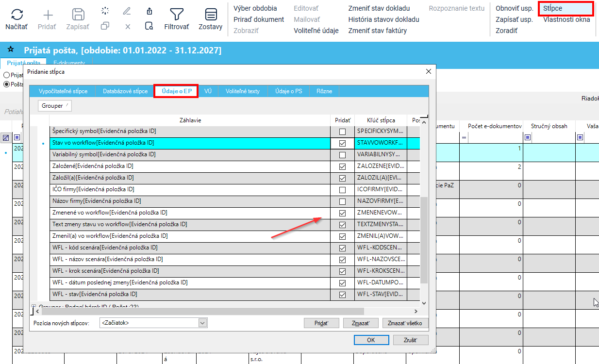Click the Zapísať save disk icon
Screen dimensions: 599x364
(x=78, y=15)
